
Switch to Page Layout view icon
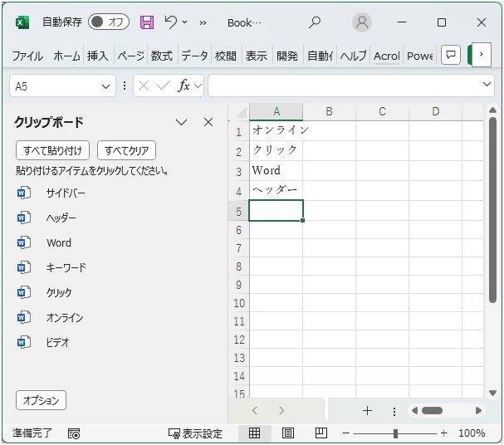pos(287,433)
